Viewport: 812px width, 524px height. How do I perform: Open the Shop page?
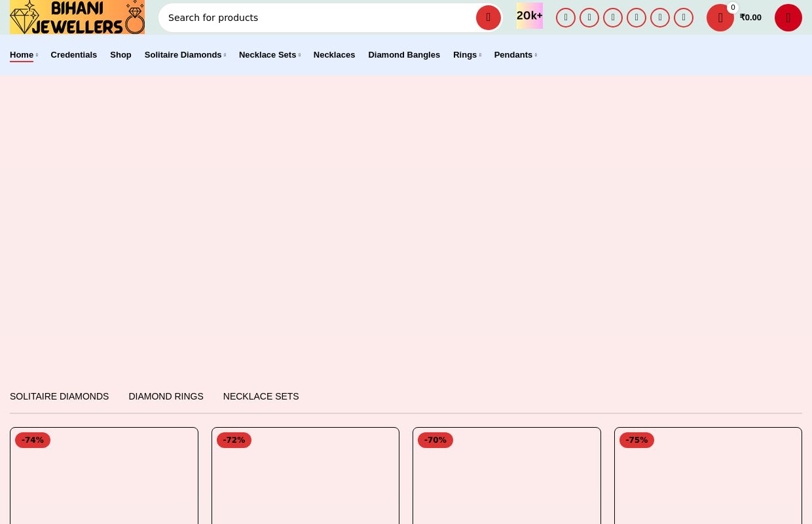click(120, 55)
